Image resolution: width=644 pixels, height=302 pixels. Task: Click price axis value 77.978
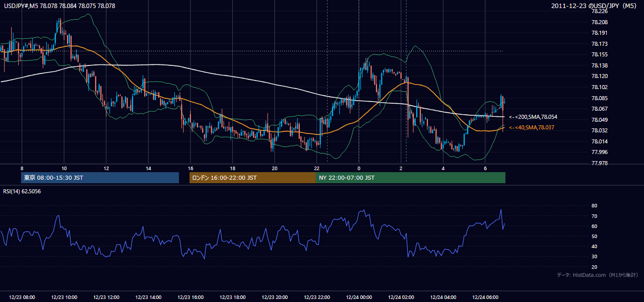tap(599, 163)
